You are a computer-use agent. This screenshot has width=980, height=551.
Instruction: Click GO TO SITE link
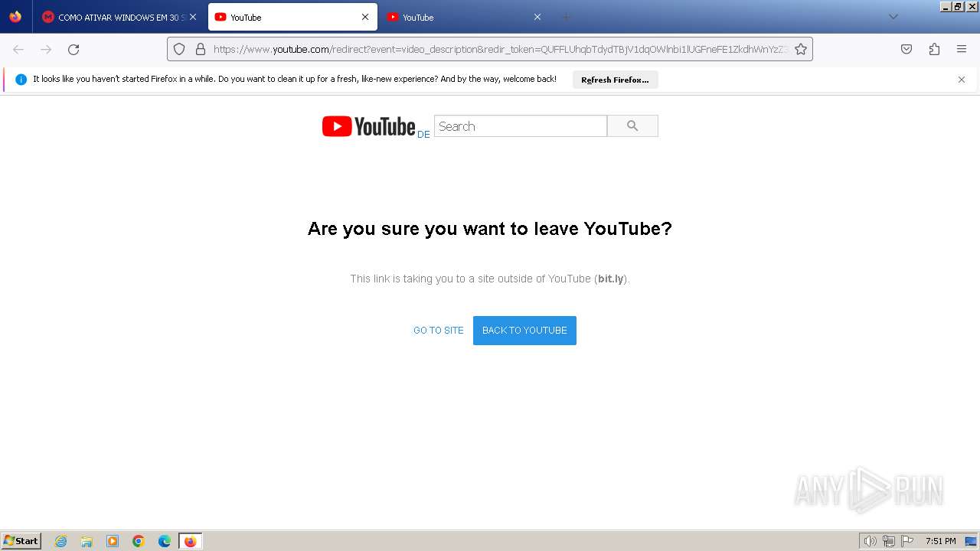[x=439, y=331]
